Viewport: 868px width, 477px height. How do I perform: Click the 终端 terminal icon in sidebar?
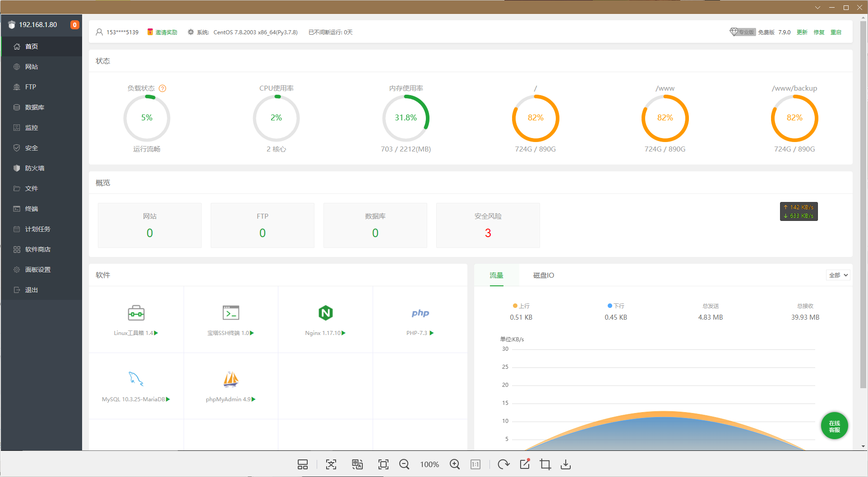[17, 209]
